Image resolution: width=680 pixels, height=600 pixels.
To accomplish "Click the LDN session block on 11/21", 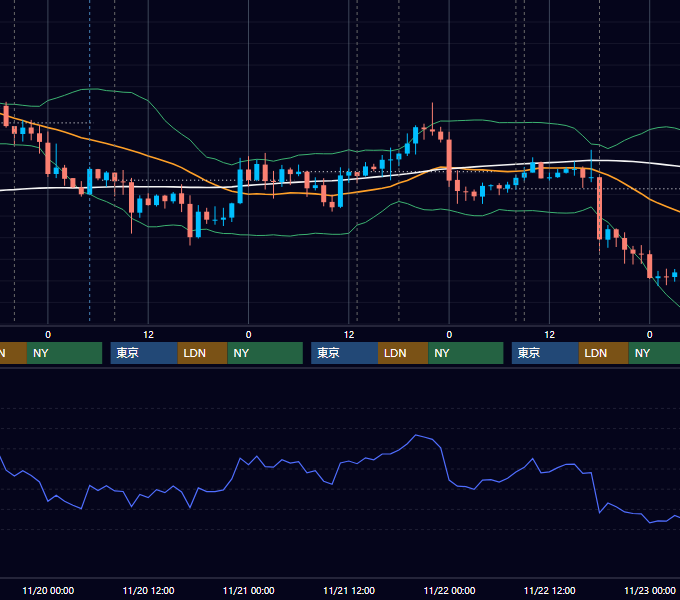I will 403,353.
